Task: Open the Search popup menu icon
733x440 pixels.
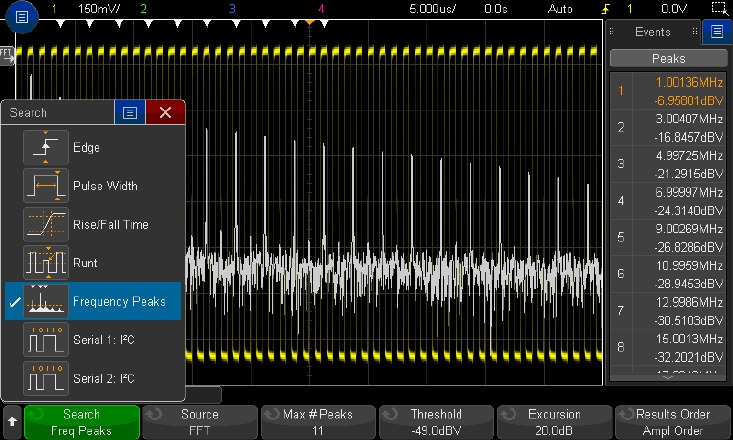Action: pos(129,112)
